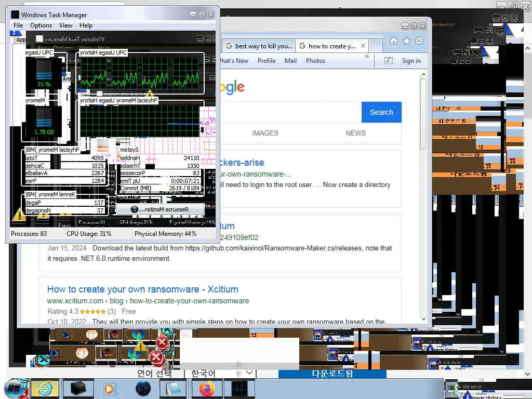Open the black folder taskbar icon
Viewport: 532px width, 399px height.
pyautogui.click(x=78, y=389)
